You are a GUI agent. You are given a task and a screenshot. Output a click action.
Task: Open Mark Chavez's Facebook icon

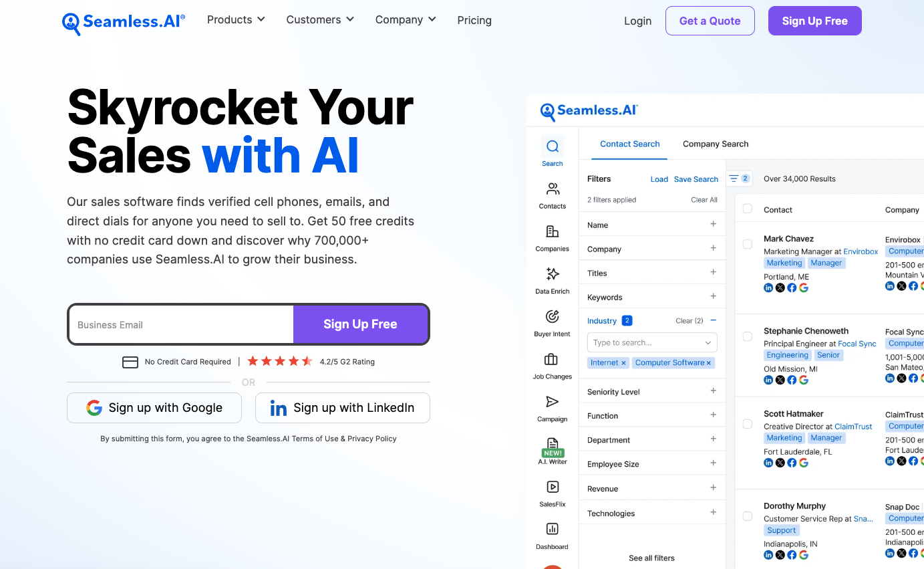click(792, 288)
